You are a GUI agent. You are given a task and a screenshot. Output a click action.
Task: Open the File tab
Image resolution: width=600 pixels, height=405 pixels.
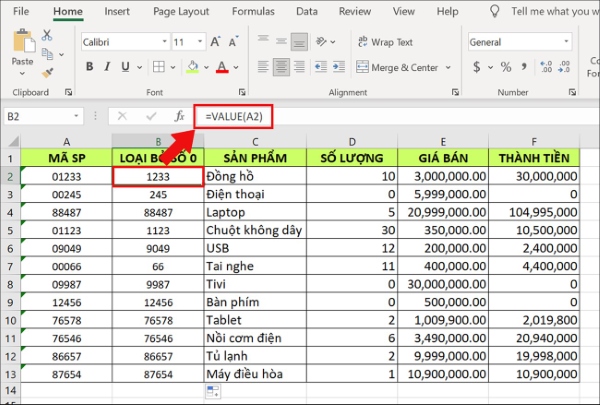point(21,11)
